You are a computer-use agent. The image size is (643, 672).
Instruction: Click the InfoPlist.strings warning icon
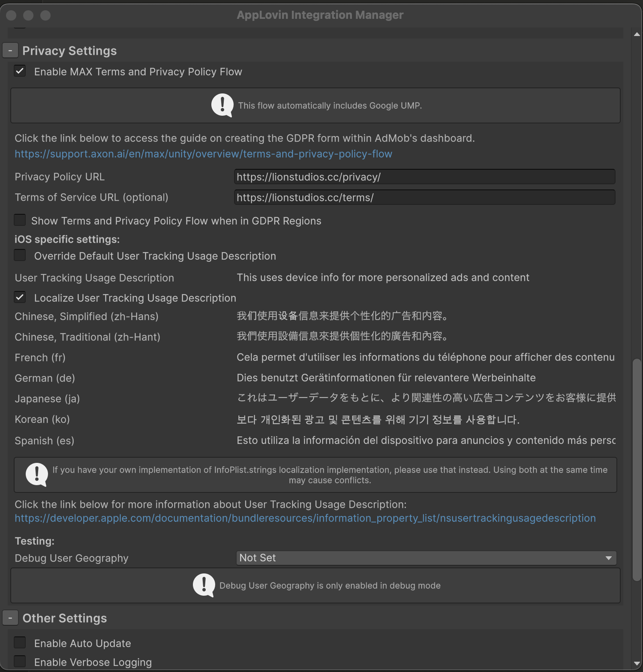click(x=37, y=474)
